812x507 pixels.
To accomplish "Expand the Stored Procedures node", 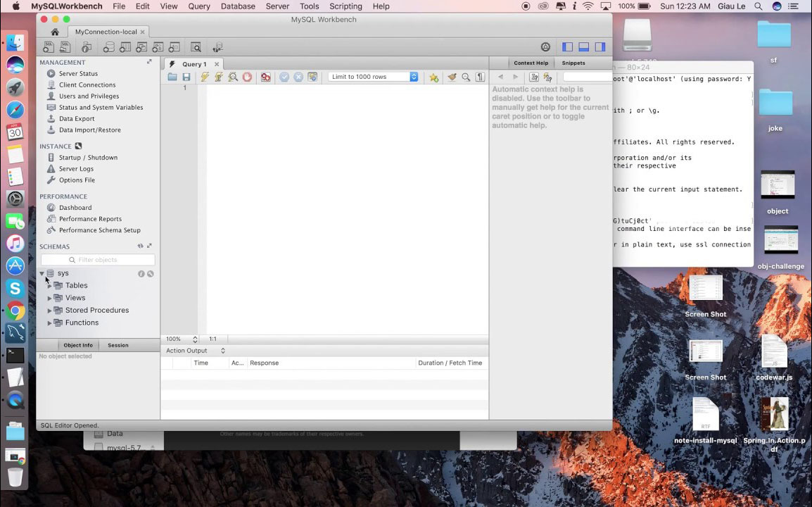I will [50, 311].
